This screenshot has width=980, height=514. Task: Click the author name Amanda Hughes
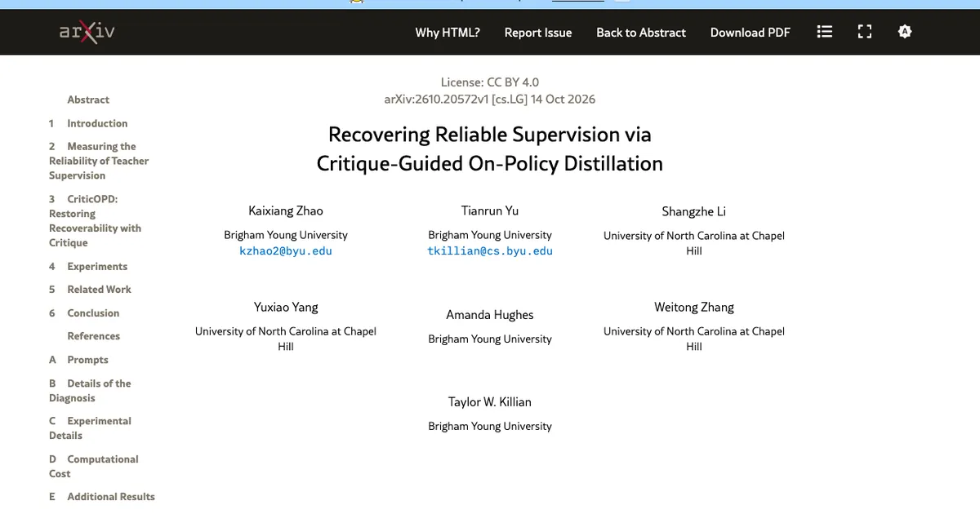(x=490, y=314)
